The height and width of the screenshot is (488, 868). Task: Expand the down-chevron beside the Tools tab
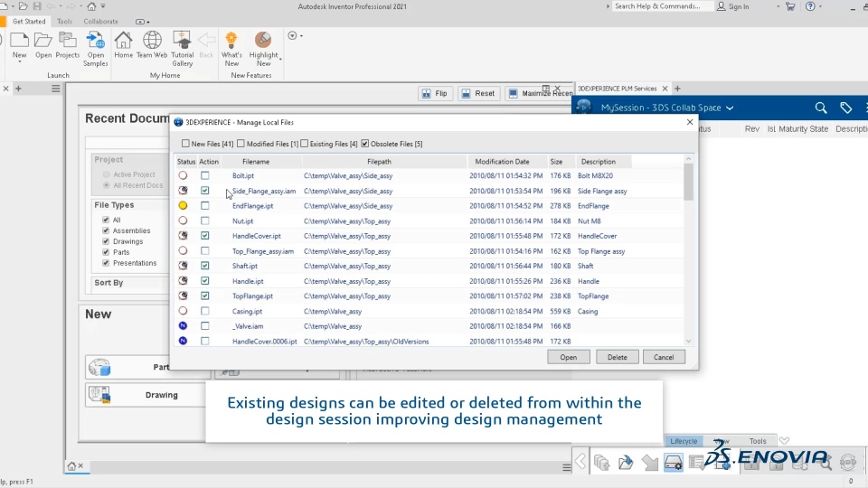point(784,441)
